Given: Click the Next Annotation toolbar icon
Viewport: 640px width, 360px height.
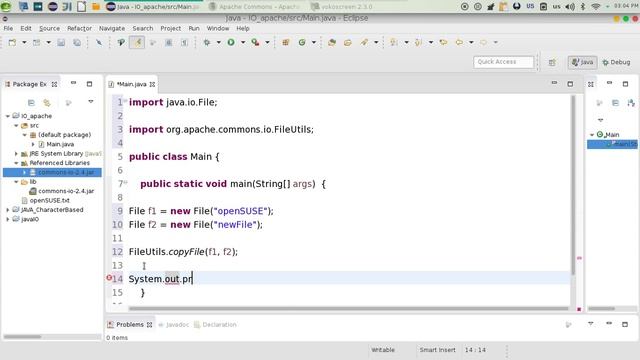Looking at the screenshot, I should (394, 42).
